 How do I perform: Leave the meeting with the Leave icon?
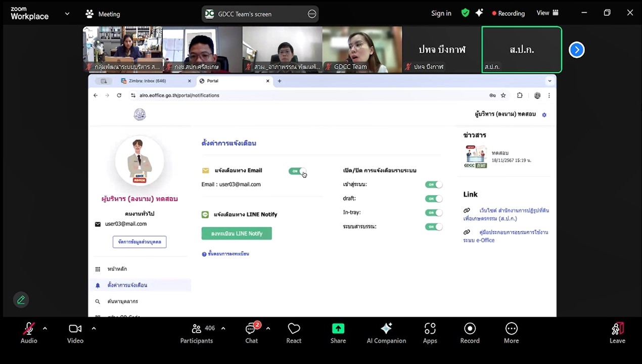tap(617, 329)
